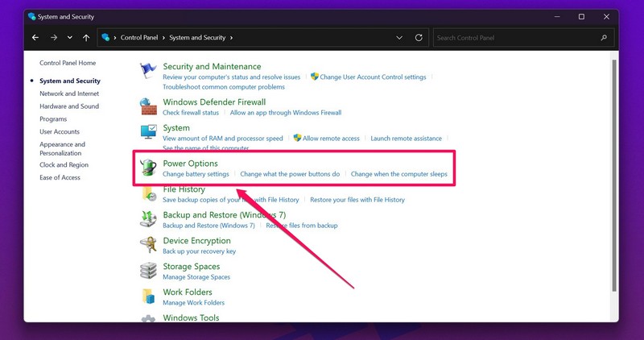Image resolution: width=644 pixels, height=340 pixels.
Task: Go up one level with Up arrow
Action: click(x=85, y=38)
